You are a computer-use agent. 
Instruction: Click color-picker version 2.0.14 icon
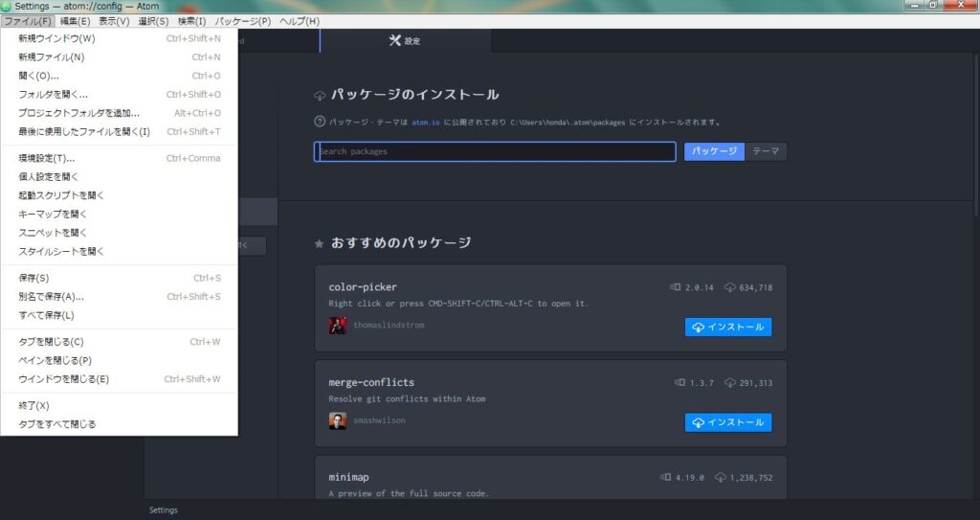pyautogui.click(x=675, y=287)
